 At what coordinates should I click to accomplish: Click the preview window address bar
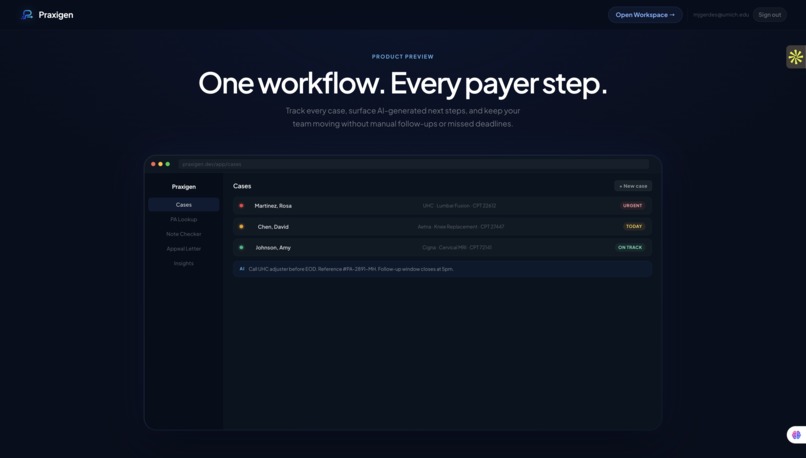[413, 164]
